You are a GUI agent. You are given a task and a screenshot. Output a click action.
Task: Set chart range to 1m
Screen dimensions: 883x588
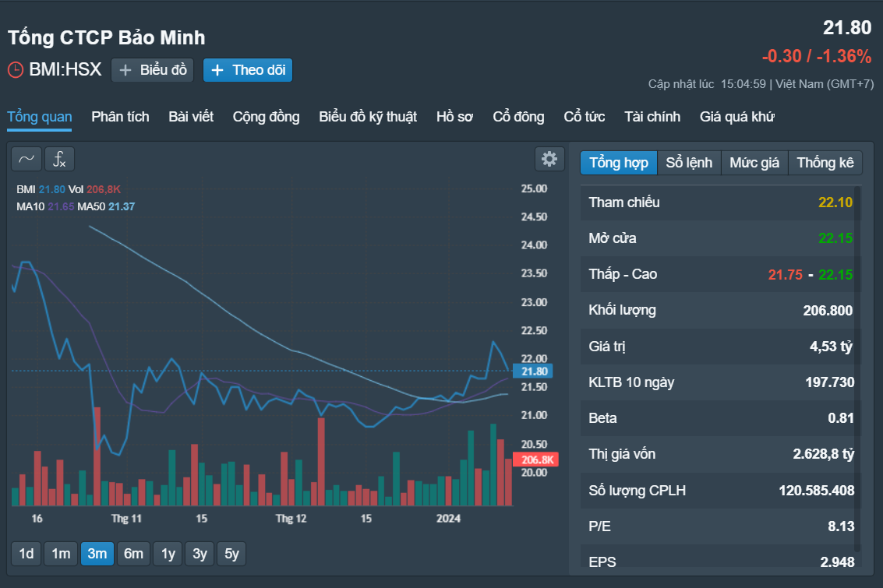pos(61,554)
